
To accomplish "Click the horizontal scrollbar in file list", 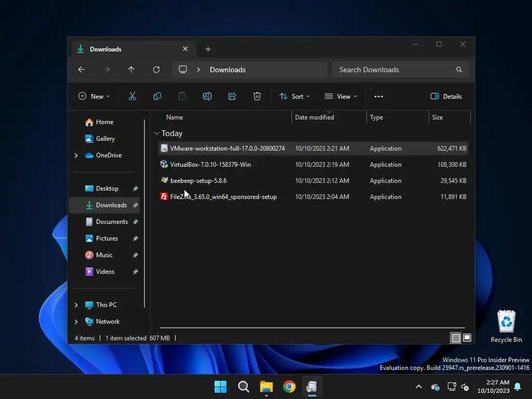I will pyautogui.click(x=312, y=328).
